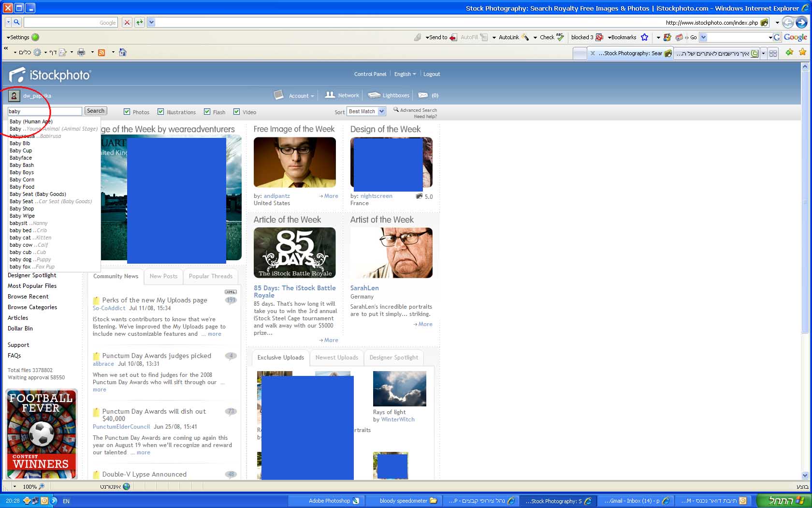Open the Designer Spotlight tab in uploads panel
812x508 pixels.
pos(394,358)
